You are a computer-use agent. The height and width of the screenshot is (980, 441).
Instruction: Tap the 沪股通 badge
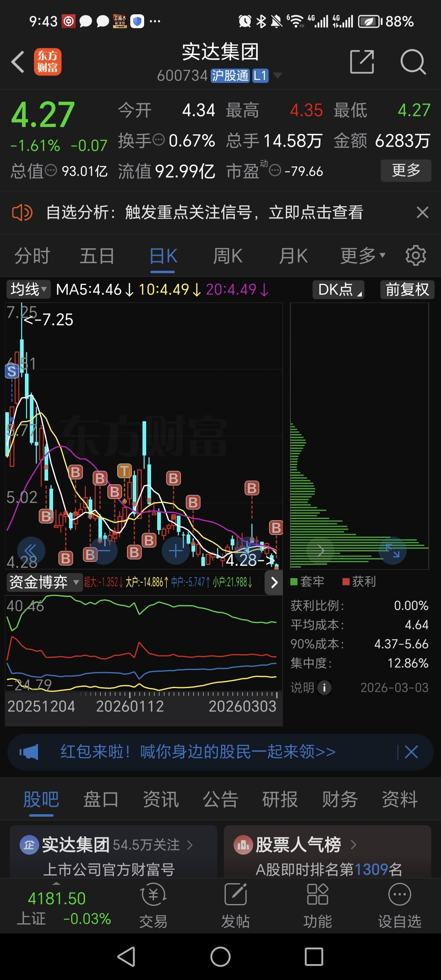coord(230,76)
